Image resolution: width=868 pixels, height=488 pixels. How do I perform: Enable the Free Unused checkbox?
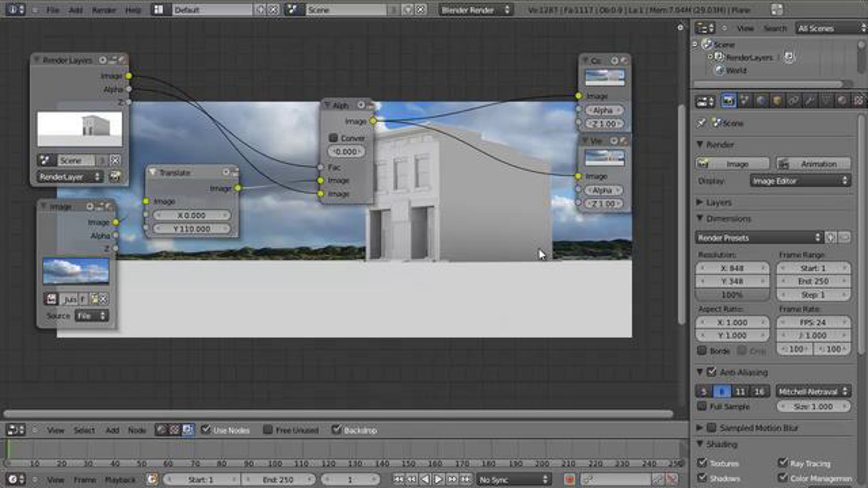pos(268,430)
